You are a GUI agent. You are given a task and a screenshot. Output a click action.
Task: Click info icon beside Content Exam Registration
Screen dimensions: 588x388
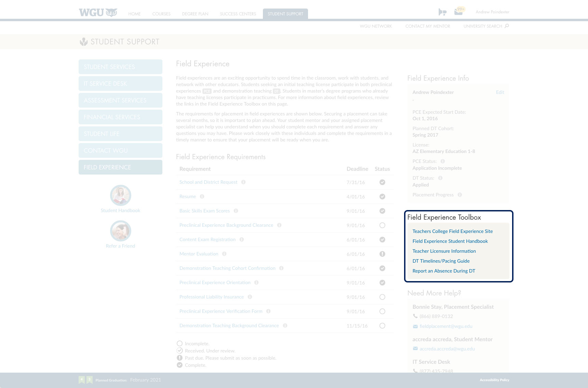[x=242, y=239]
